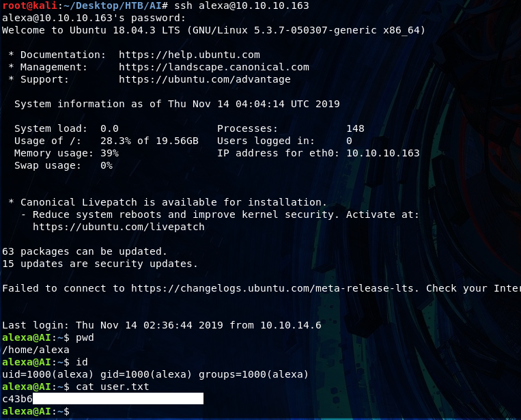521x420 pixels.
Task: Click the ssh alexa@10.10.10.163 command text
Action: pos(242,5)
